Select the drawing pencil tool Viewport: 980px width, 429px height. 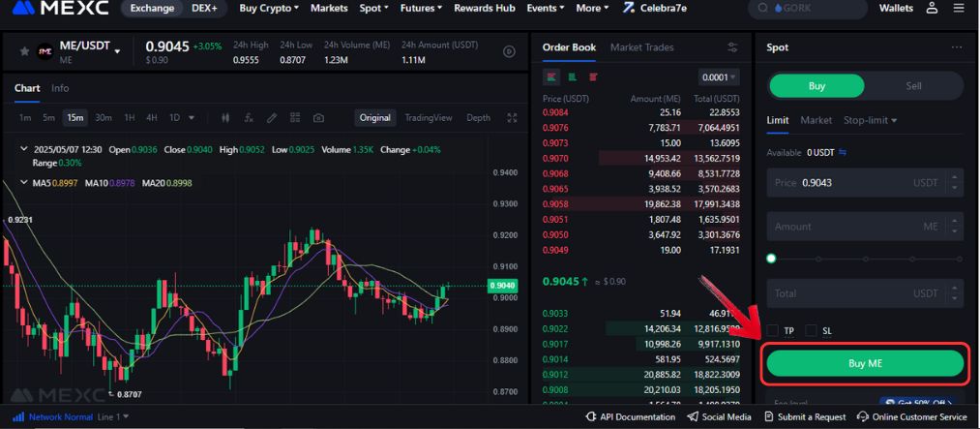271,117
